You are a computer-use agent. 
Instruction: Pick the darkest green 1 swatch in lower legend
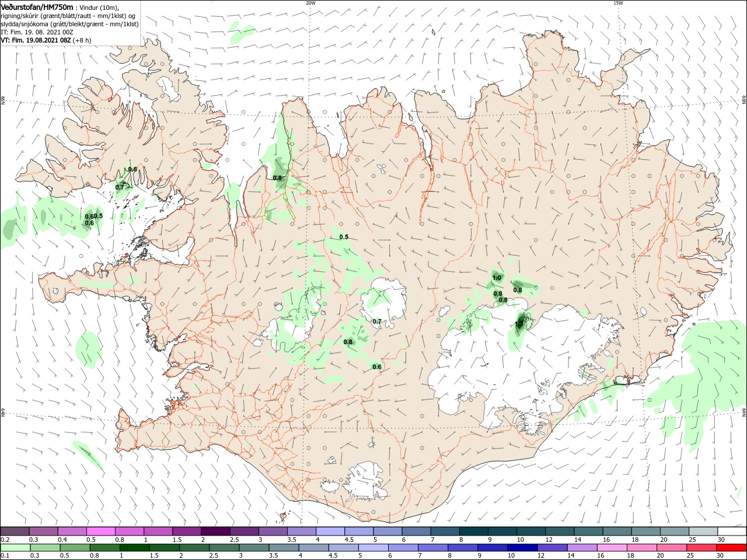(x=134, y=548)
